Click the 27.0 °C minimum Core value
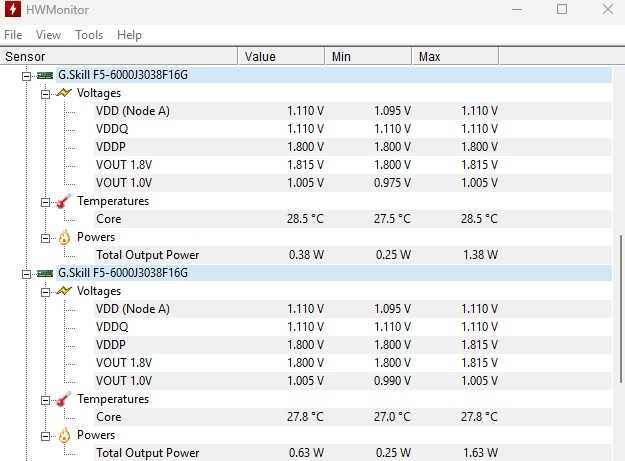The height and width of the screenshot is (461, 625). pyautogui.click(x=392, y=417)
